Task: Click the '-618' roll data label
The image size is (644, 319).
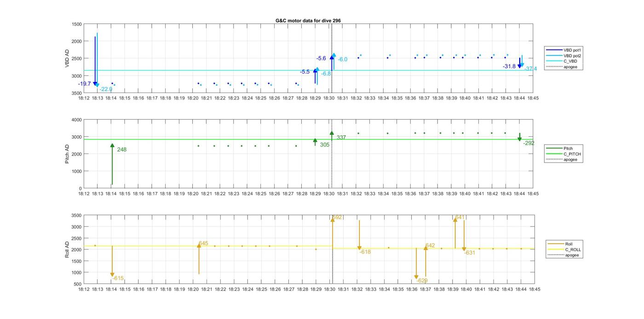Action: pyautogui.click(x=365, y=252)
